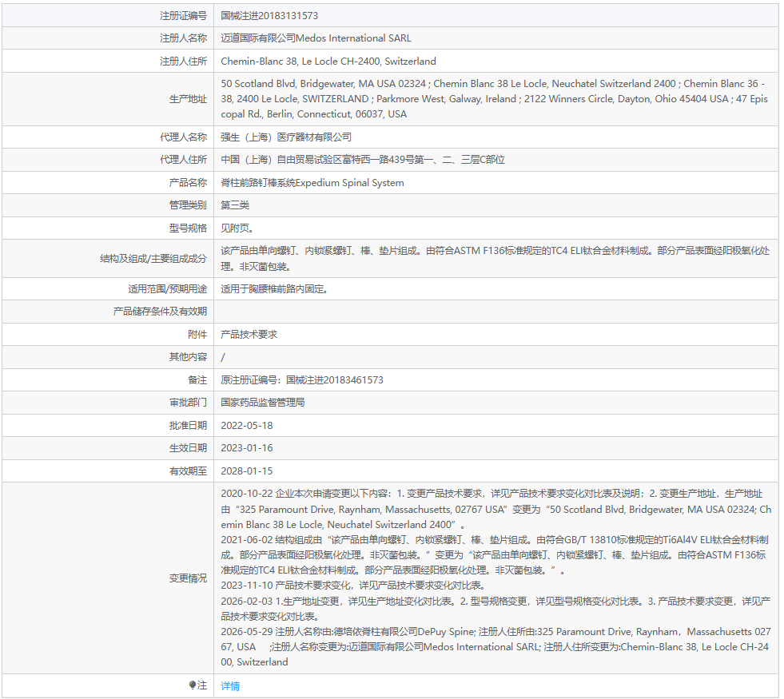Click the structure description starting 该产品由单向螺钉
Screen dimensions: 784x699
coord(495,258)
